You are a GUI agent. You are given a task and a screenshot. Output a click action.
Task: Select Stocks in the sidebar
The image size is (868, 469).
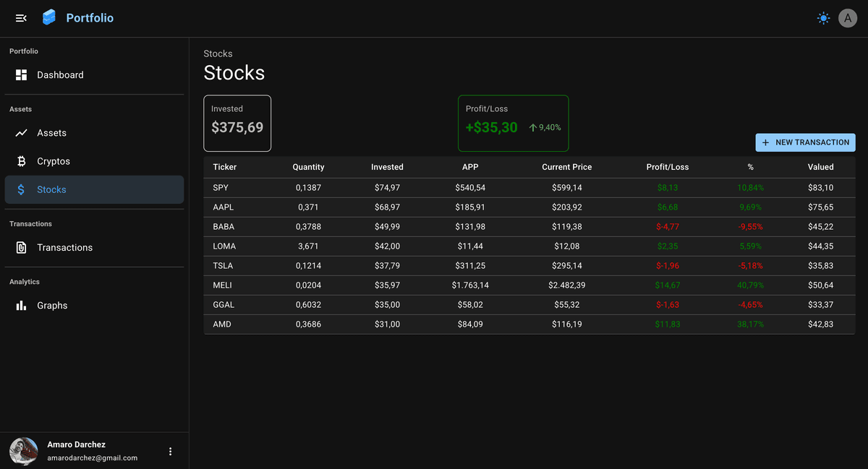pyautogui.click(x=94, y=189)
